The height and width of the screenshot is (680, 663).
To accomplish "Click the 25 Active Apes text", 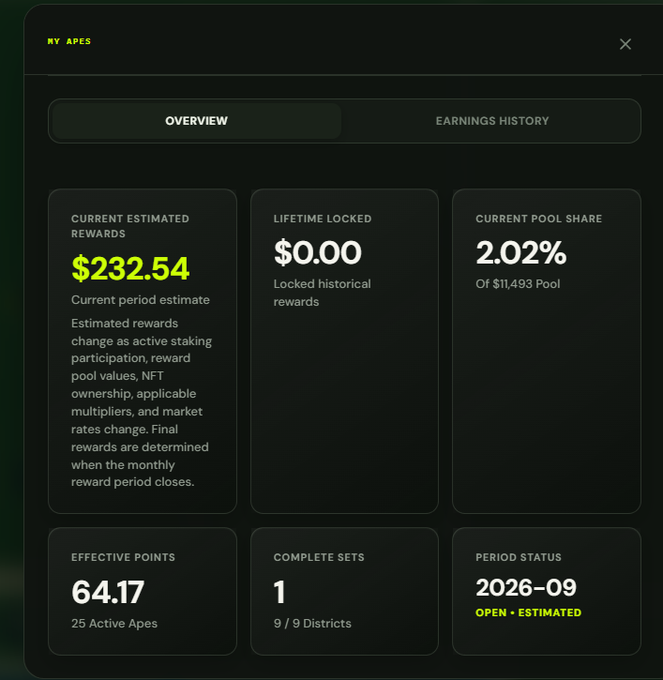I will coord(114,624).
